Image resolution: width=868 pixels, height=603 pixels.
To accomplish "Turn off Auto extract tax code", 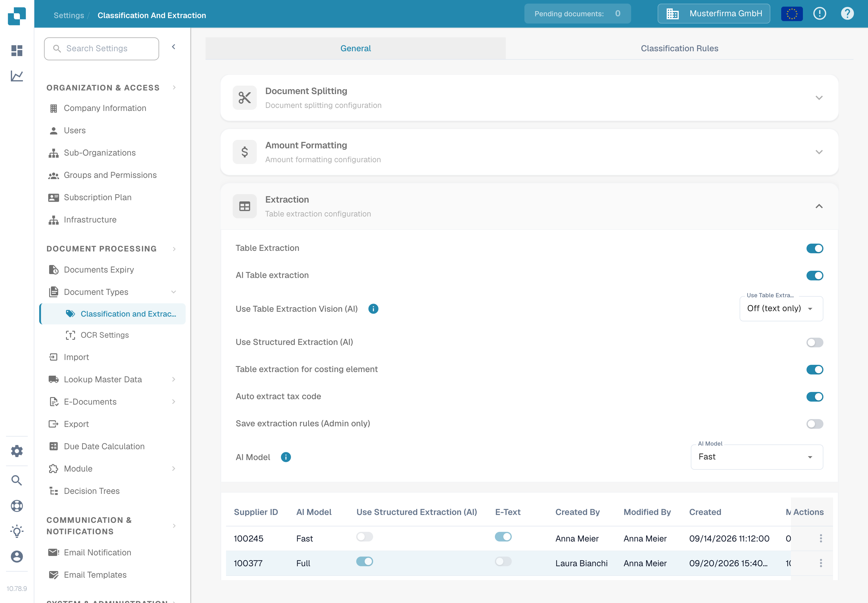I will 815,397.
